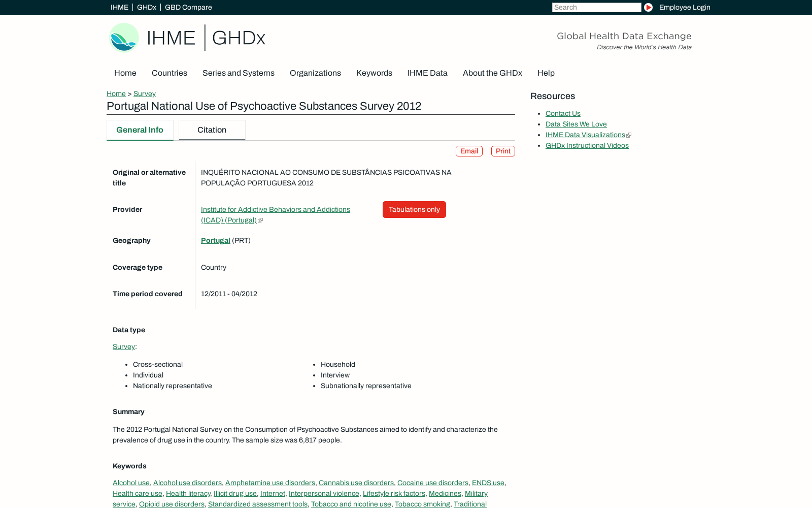Open the Tobacco smoking keyword

(422, 504)
